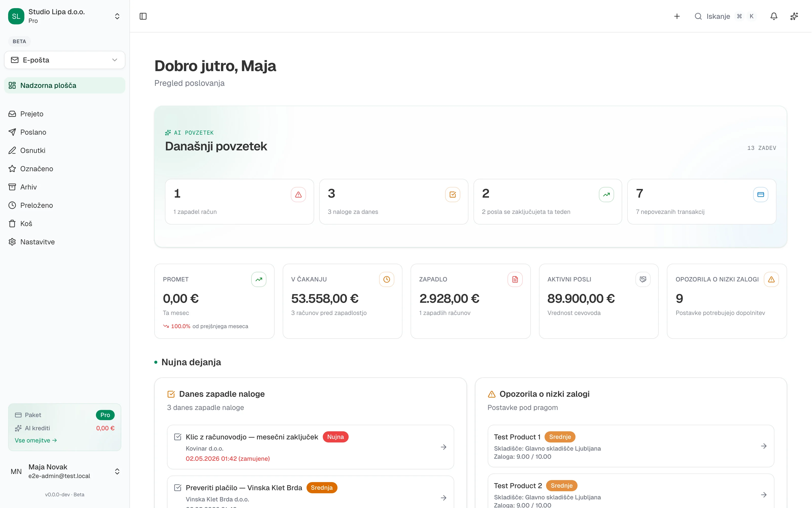The height and width of the screenshot is (508, 812).
Task: Click the AI krediti sparkle icon
Action: click(x=18, y=428)
